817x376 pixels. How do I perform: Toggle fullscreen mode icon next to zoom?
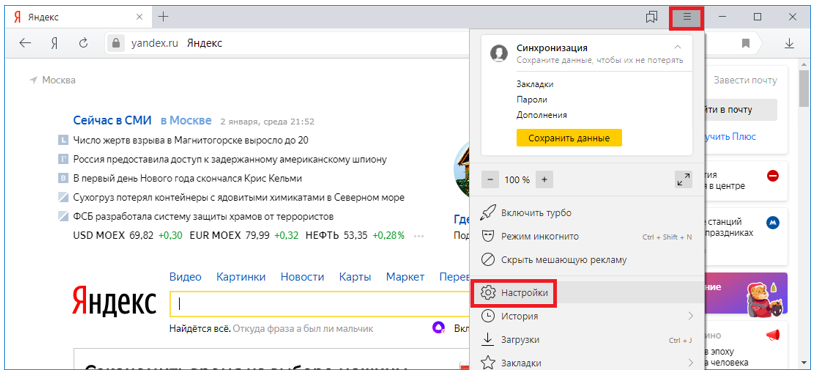[683, 180]
